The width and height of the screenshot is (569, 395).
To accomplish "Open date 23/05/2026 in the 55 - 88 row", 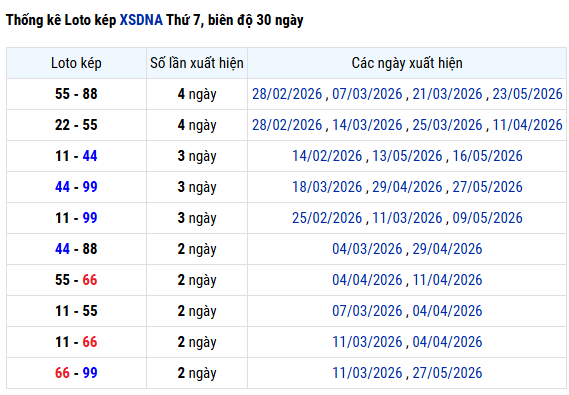I will pos(527,94).
